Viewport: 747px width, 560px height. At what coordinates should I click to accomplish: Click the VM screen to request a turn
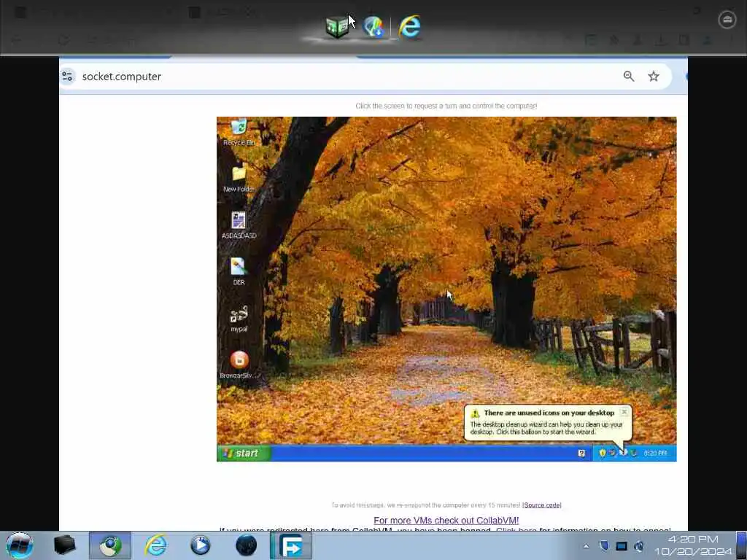(x=446, y=289)
